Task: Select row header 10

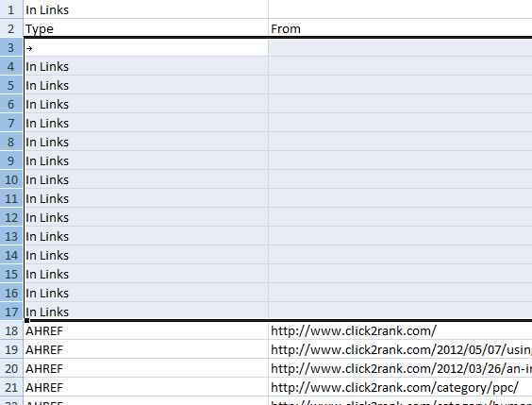Action: 11,179
